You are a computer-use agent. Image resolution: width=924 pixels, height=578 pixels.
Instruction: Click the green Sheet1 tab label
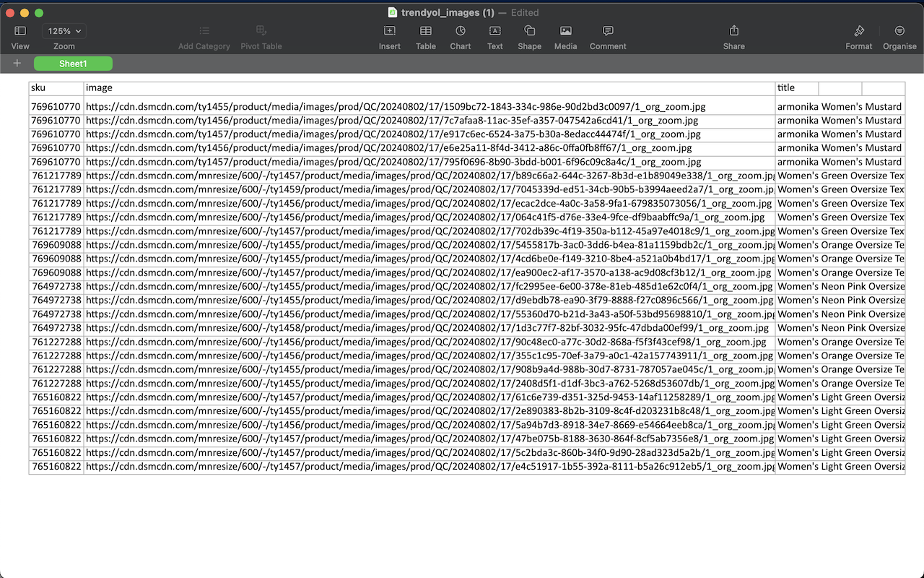click(73, 64)
